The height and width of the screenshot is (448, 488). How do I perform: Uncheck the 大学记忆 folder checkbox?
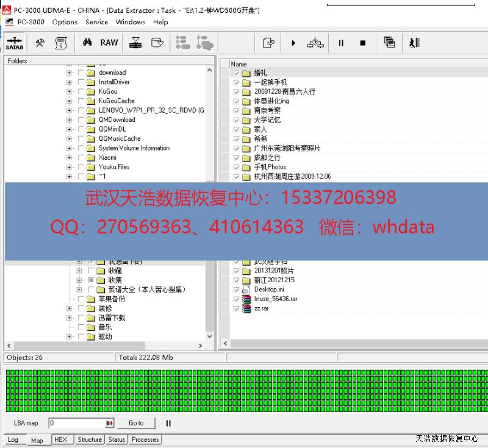click(x=236, y=120)
